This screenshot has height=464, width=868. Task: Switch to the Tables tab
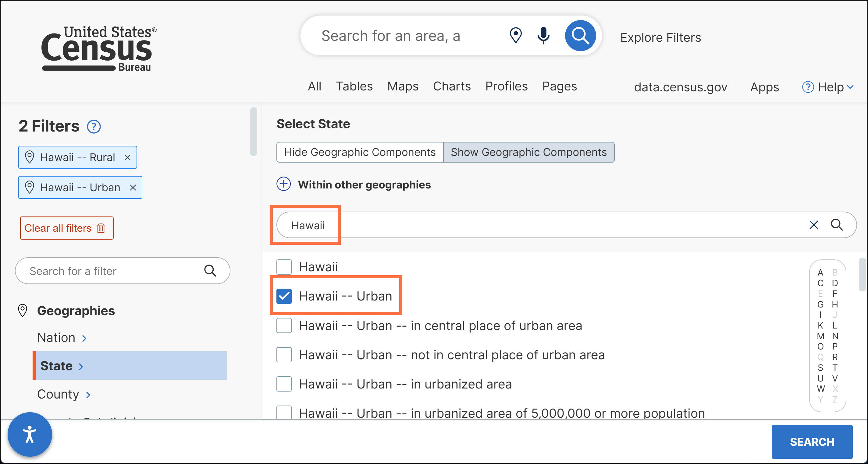click(x=354, y=86)
